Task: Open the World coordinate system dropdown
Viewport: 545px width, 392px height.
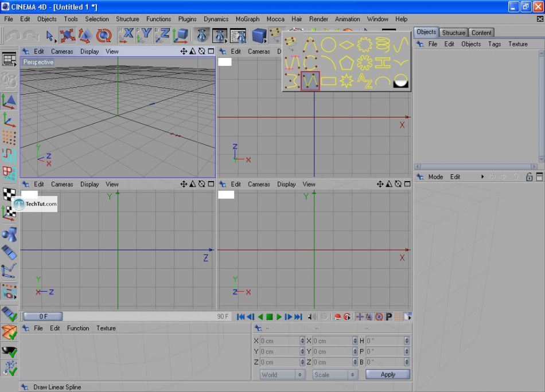Action: (x=281, y=375)
